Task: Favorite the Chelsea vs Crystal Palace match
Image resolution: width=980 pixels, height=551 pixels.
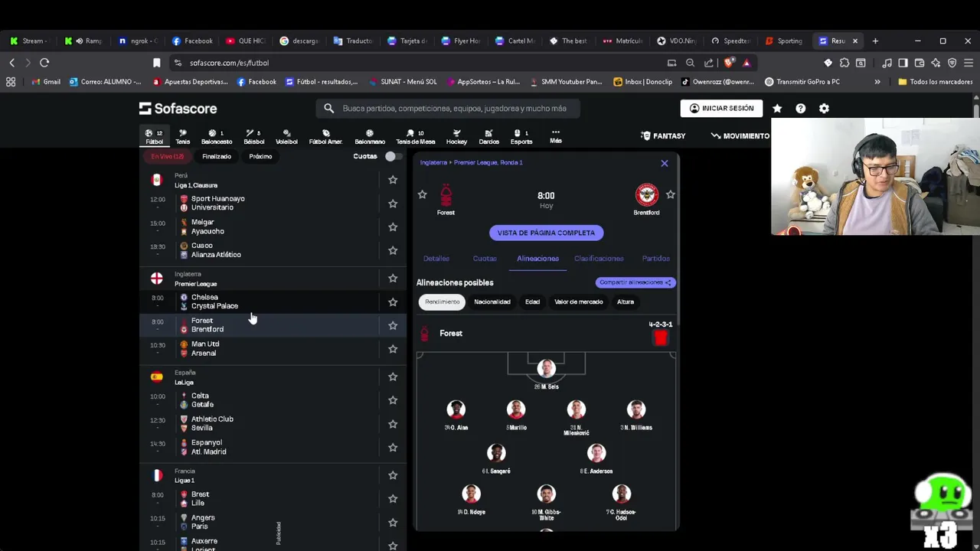Action: (393, 302)
